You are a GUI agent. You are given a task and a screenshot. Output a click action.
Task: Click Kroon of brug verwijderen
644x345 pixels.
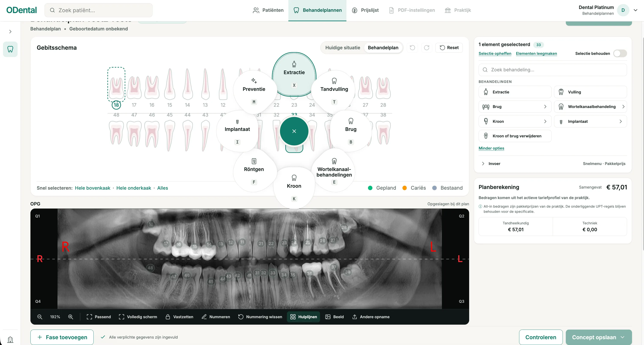coord(515,136)
